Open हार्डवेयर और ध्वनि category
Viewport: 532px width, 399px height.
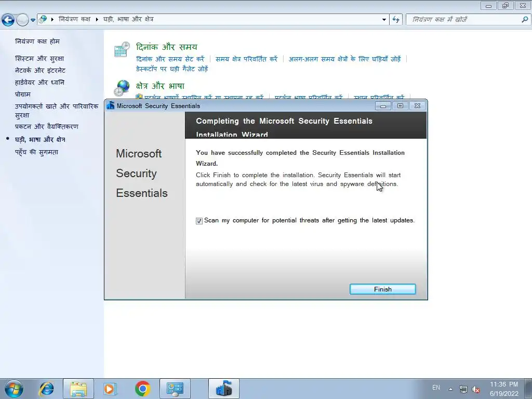point(39,83)
